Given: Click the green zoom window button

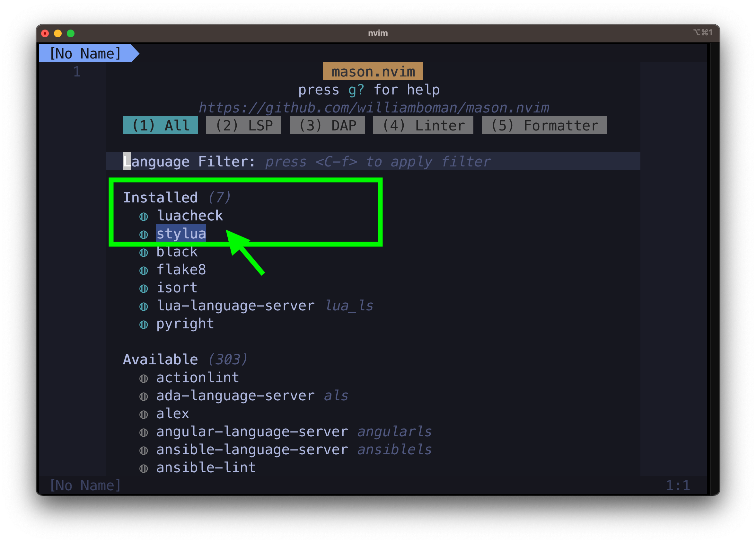Looking at the screenshot, I should [x=71, y=33].
